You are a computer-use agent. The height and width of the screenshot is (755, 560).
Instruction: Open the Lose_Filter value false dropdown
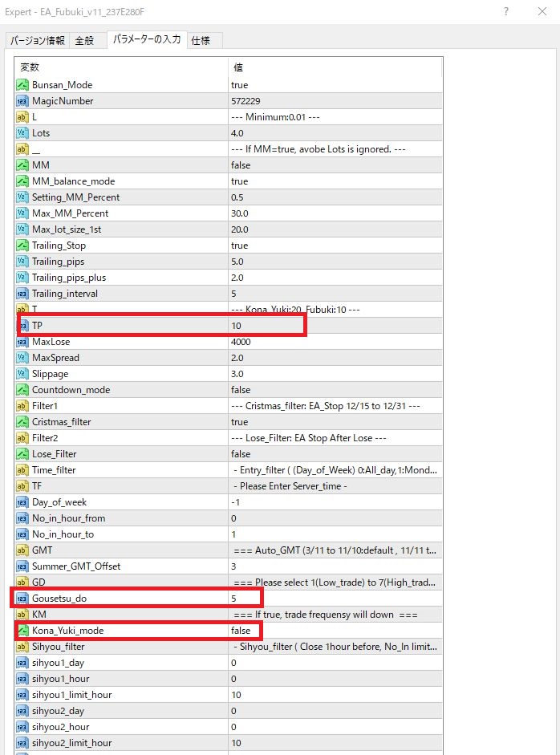pyautogui.click(x=240, y=454)
